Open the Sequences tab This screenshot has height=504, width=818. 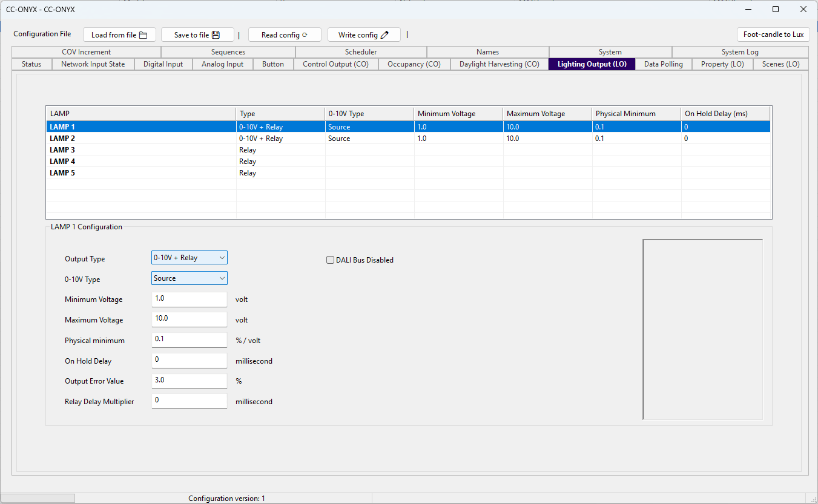(x=228, y=52)
